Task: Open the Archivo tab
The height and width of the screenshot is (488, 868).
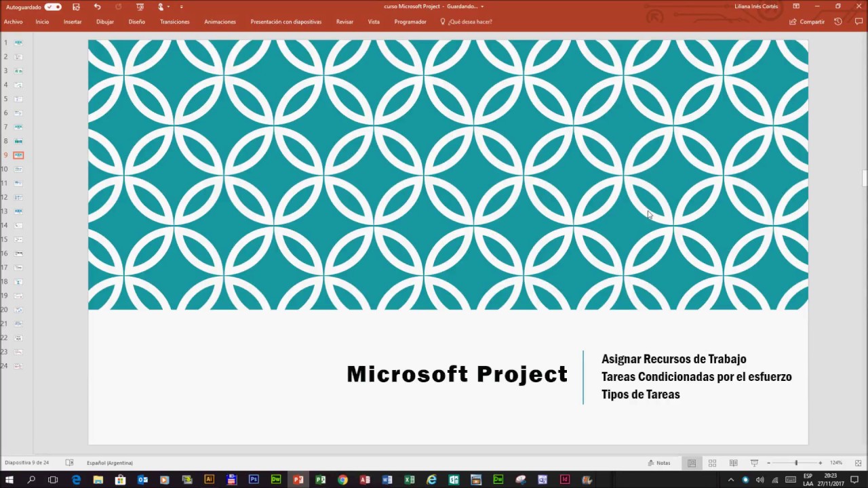Action: coord(13,22)
